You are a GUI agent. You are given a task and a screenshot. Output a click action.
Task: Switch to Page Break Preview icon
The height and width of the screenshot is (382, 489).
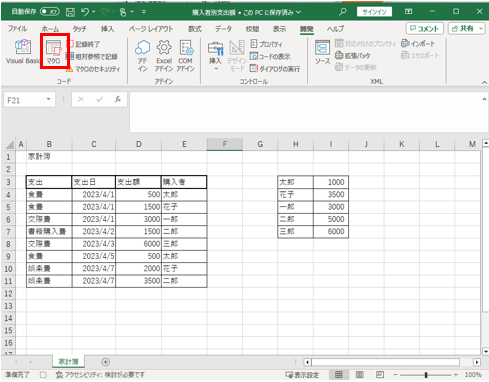point(380,375)
